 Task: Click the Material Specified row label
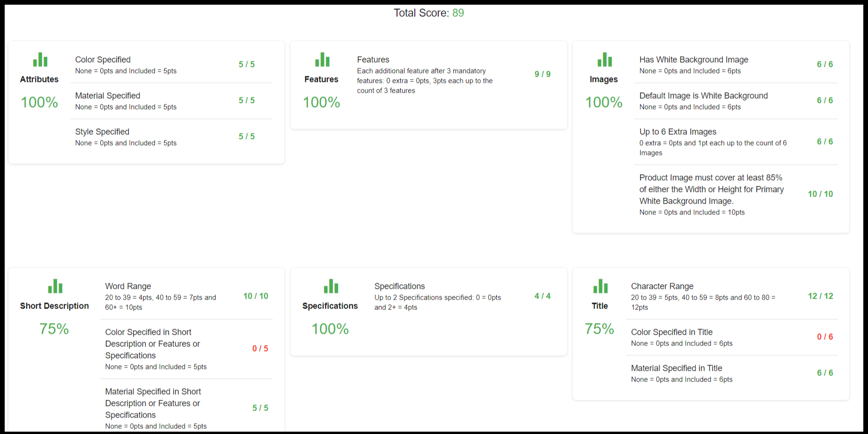click(107, 96)
